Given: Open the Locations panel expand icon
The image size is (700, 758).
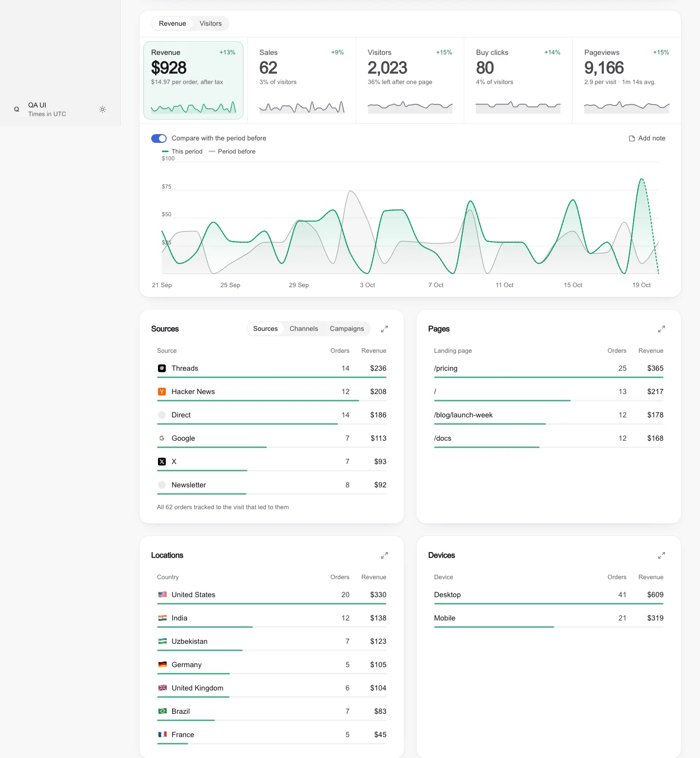Looking at the screenshot, I should pyautogui.click(x=385, y=555).
